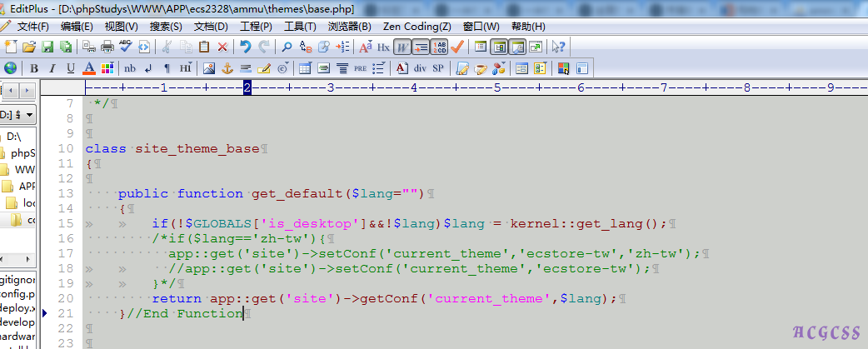Click the Undo arrow icon
The image size is (868, 349).
click(x=245, y=47)
